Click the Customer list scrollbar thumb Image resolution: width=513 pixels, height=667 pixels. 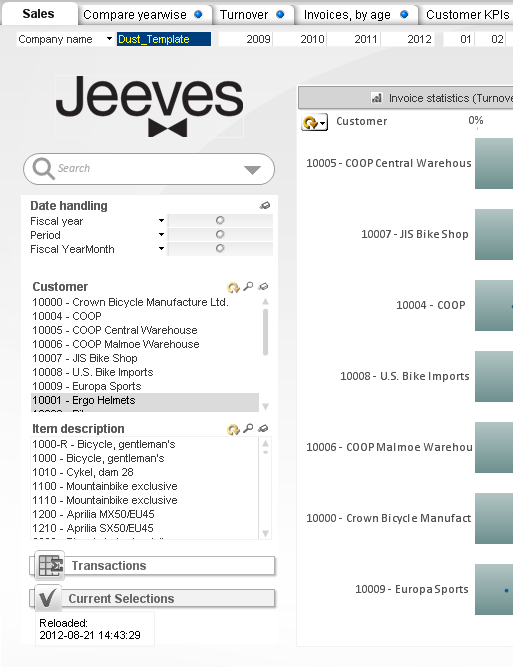[x=265, y=332]
